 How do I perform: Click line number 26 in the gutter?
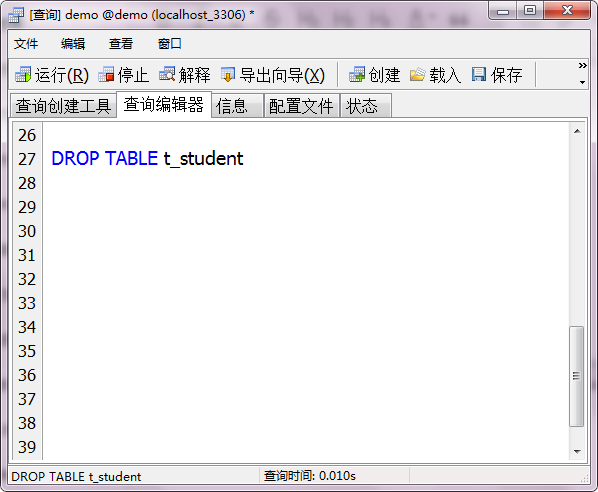(x=27, y=135)
